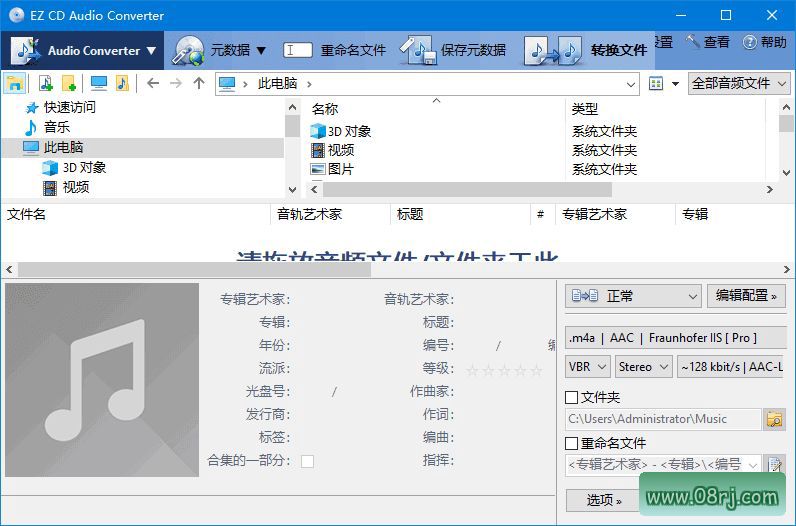Click the 专辑艺术家 metadata field
The image size is (796, 526).
tap(335, 300)
